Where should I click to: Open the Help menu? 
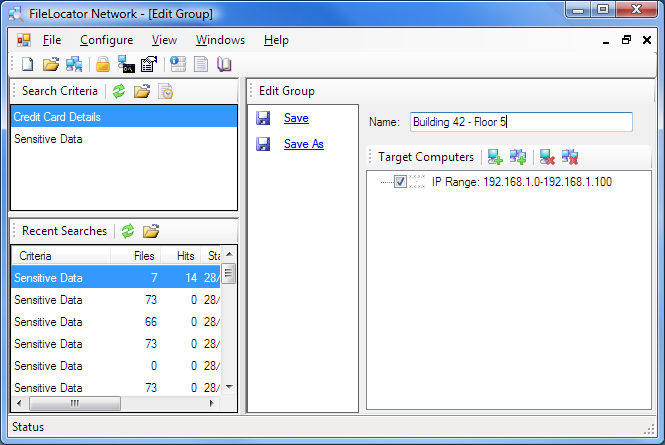coord(276,40)
